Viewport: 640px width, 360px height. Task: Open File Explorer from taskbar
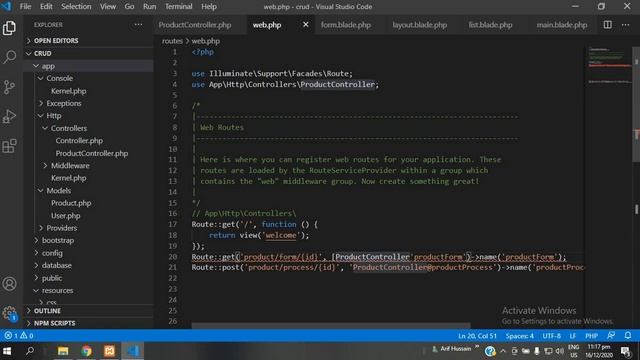click(x=63, y=351)
